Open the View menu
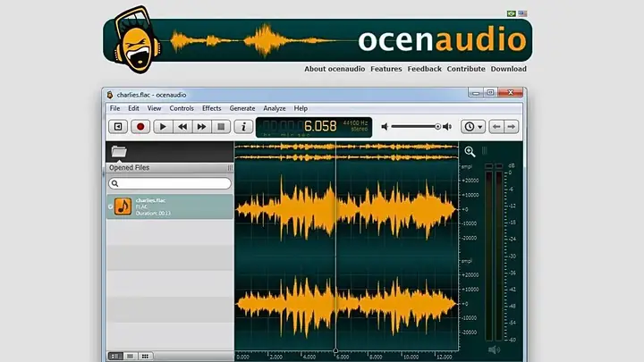Viewport: 644px width, 362px height. (x=154, y=108)
